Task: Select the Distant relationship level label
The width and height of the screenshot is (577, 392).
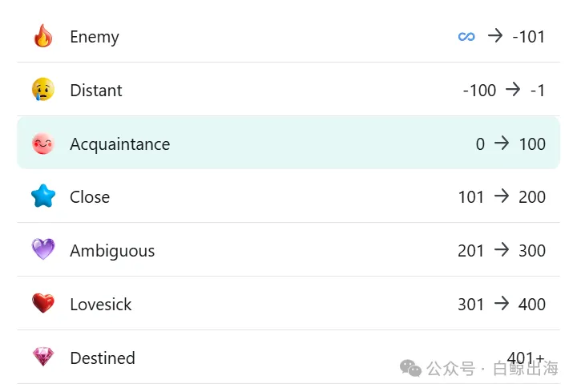Action: tap(96, 90)
